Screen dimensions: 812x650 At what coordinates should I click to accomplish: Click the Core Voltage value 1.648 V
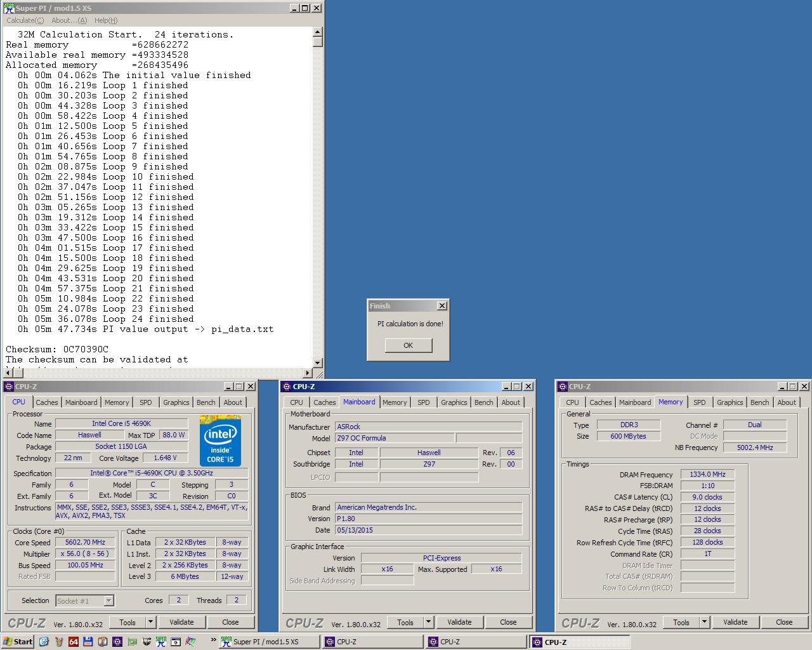165,458
